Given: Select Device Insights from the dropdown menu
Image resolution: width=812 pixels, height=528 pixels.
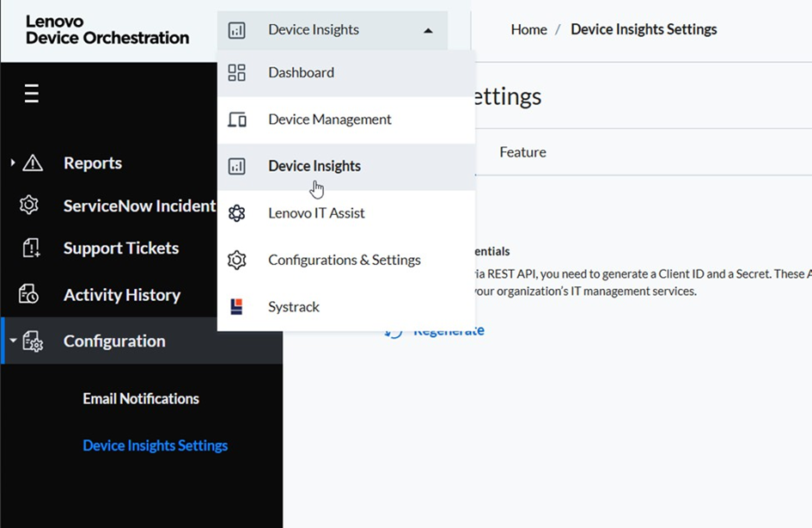Looking at the screenshot, I should (x=314, y=166).
